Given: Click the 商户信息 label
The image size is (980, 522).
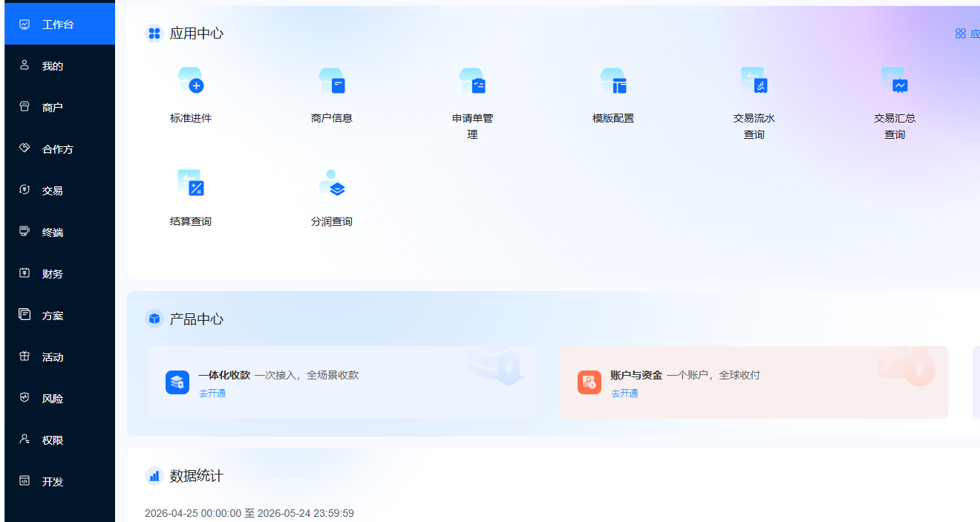Looking at the screenshot, I should (332, 118).
